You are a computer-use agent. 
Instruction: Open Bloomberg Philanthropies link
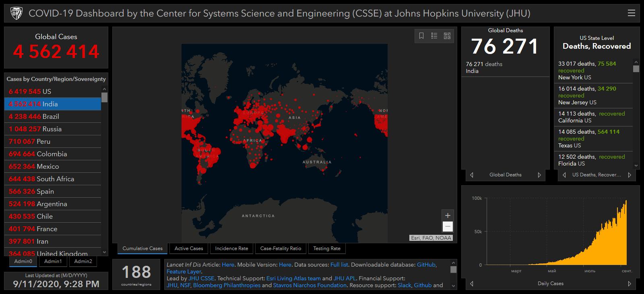click(227, 285)
